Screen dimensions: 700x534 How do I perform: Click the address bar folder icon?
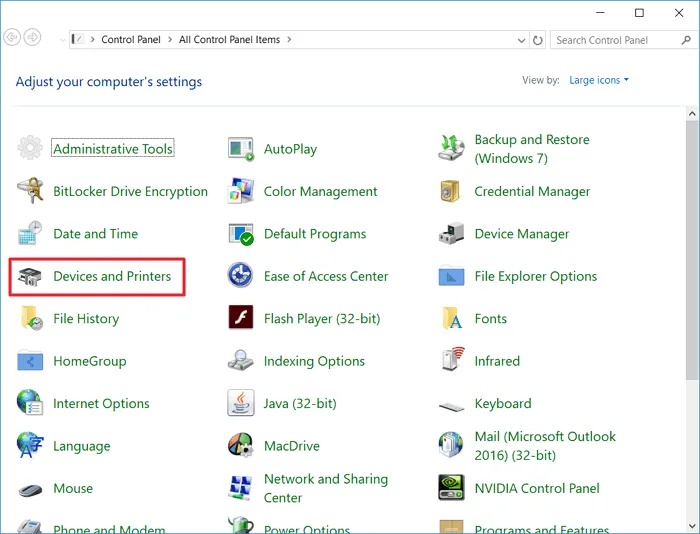pyautogui.click(x=78, y=39)
